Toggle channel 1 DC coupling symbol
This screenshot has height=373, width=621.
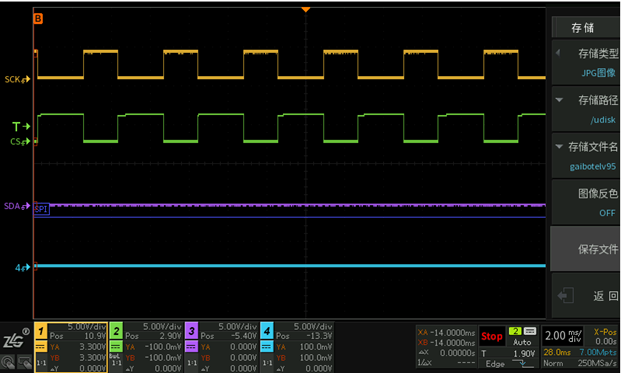41,347
